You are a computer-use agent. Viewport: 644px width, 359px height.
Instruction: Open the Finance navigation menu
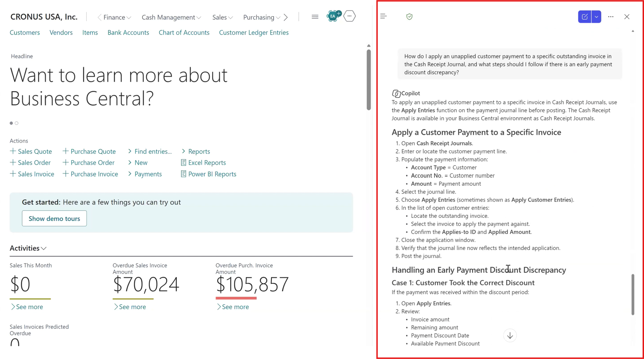(117, 17)
